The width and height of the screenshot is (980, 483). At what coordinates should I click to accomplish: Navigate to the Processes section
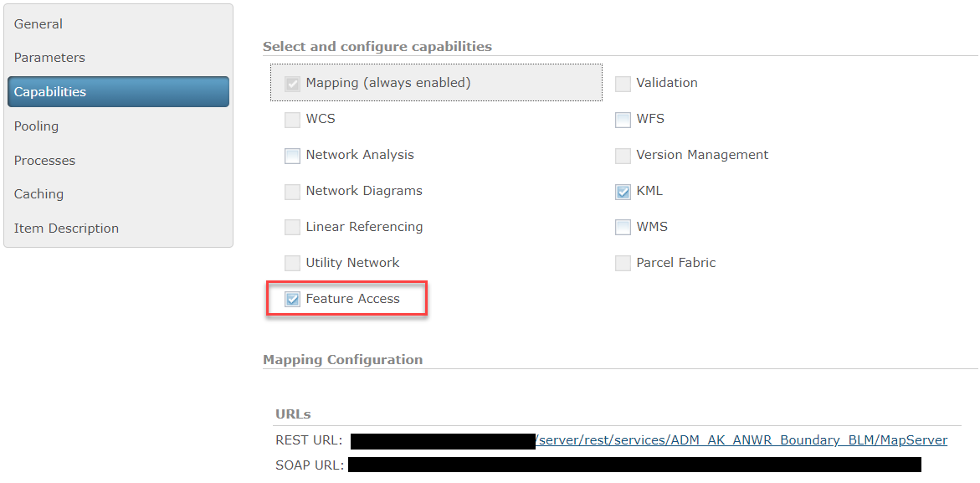pos(44,160)
